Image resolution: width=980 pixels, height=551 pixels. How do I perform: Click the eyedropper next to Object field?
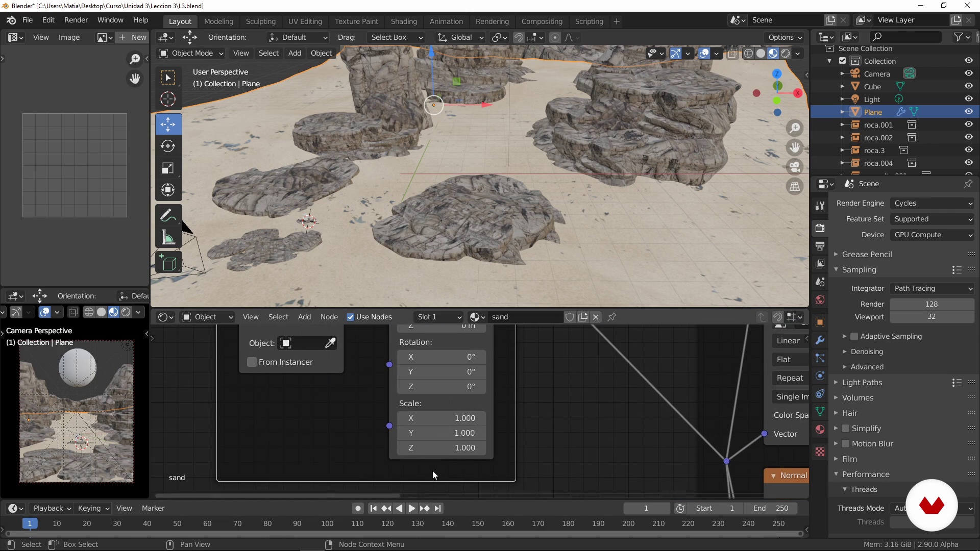click(x=330, y=343)
